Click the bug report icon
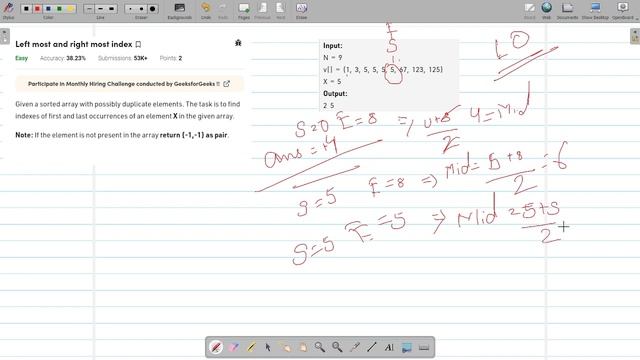 (x=238, y=43)
